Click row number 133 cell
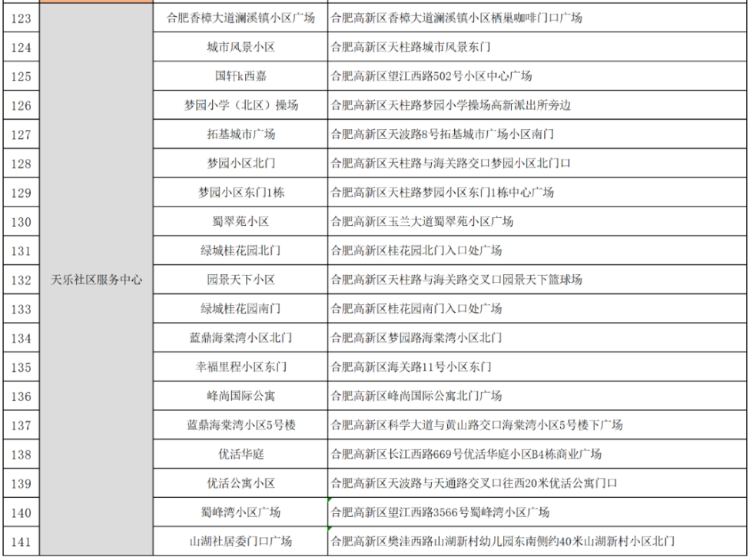Screen dimensions: 753x560 (22, 308)
